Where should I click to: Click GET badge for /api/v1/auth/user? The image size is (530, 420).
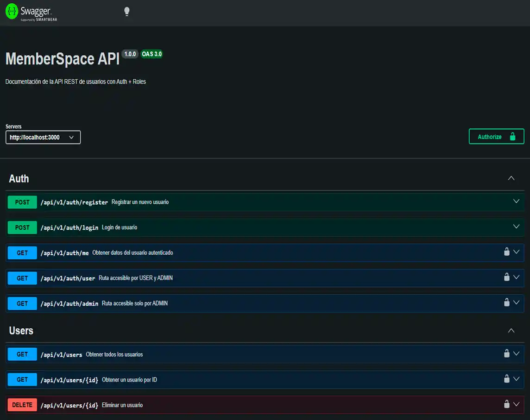tap(22, 278)
